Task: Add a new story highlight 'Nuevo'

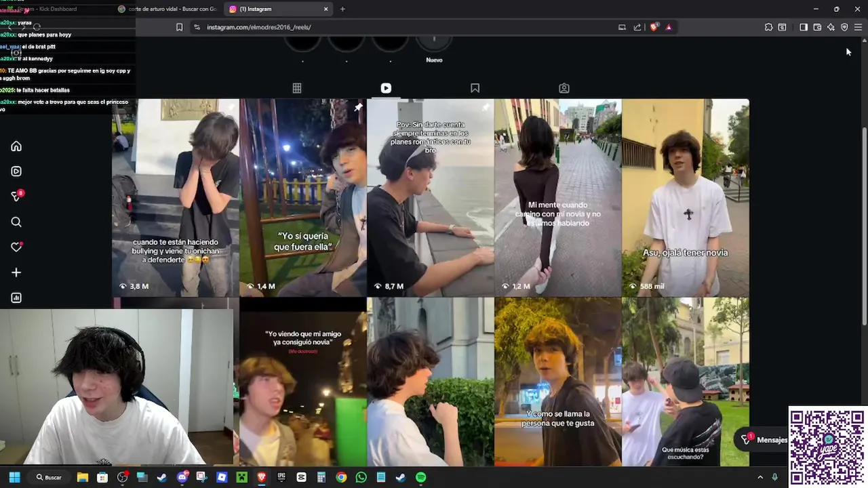Action: click(434, 47)
